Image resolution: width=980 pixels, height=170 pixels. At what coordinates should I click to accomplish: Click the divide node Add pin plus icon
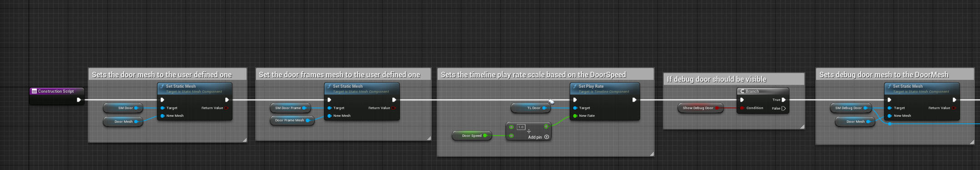pyautogui.click(x=546, y=137)
